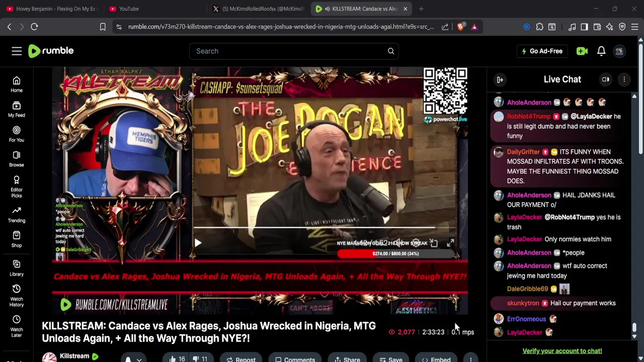The height and width of the screenshot is (362, 644).
Task: Click the Embed button
Action: coord(436,358)
